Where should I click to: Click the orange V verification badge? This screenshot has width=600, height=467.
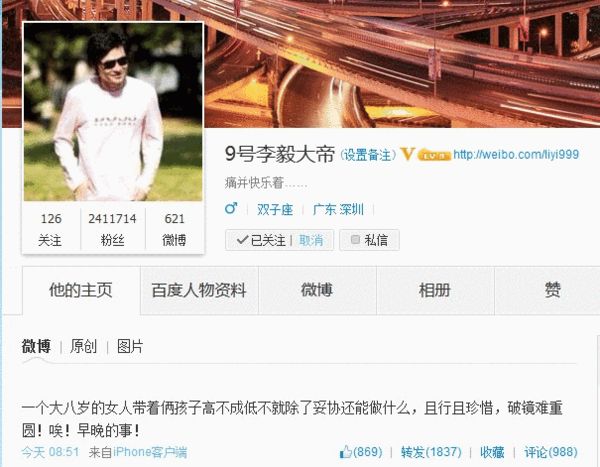(407, 154)
